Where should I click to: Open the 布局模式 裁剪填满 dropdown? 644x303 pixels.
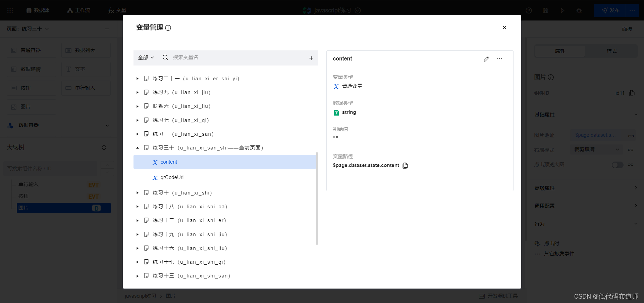[x=596, y=149]
